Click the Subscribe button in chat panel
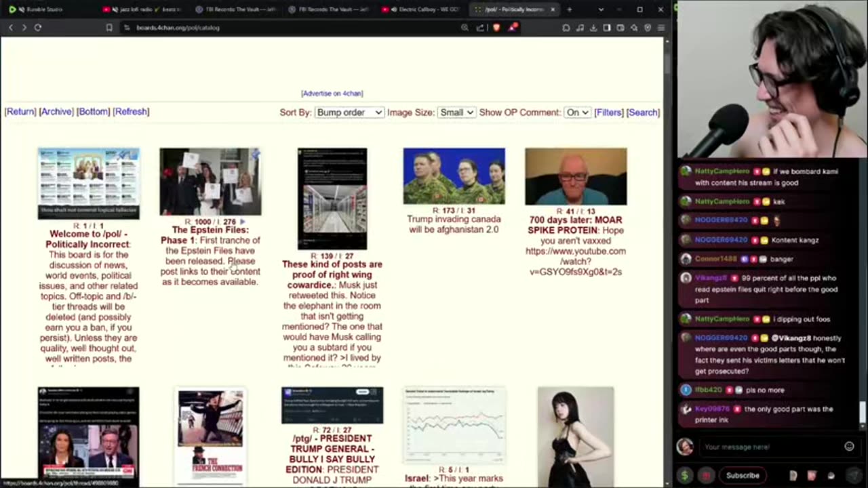868x488 pixels. pos(743,475)
